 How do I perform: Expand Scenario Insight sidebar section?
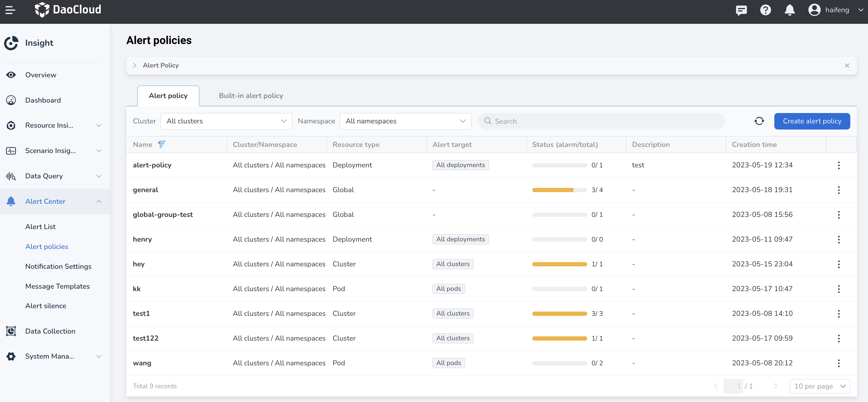coord(99,151)
